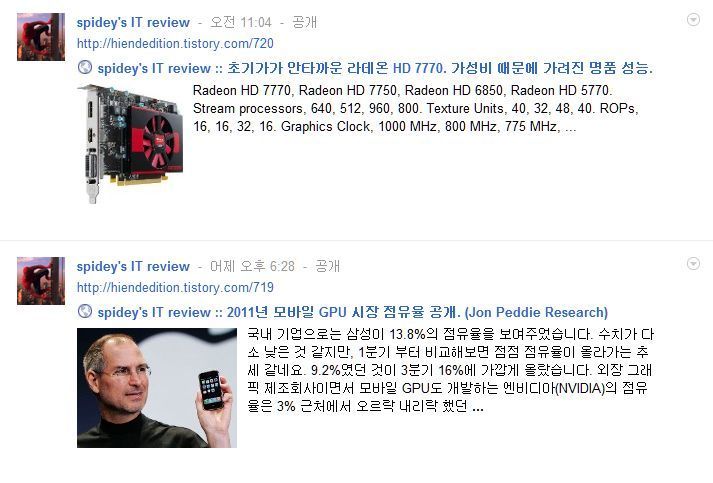Click the globe icon beside the 2011년 모바일 GPU title

[x=85, y=312]
